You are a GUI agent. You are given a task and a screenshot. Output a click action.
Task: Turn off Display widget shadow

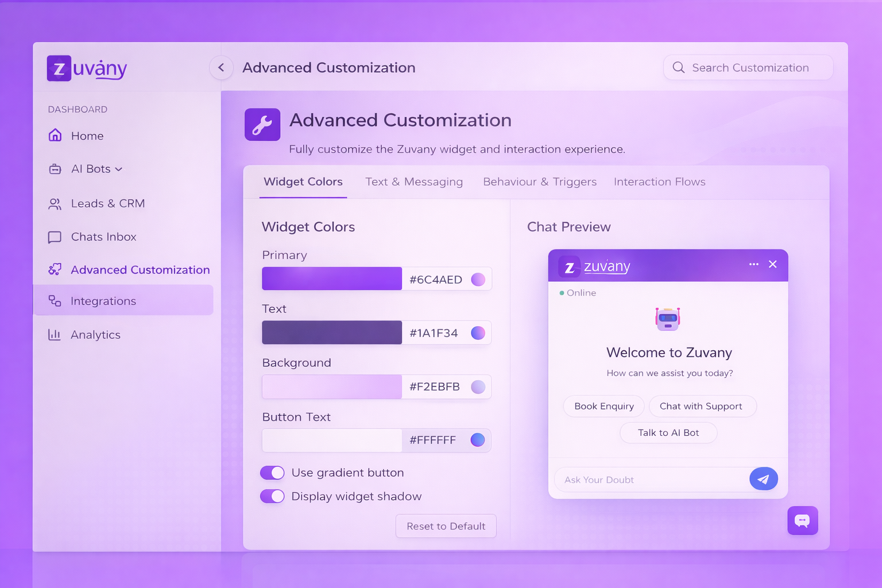272,496
